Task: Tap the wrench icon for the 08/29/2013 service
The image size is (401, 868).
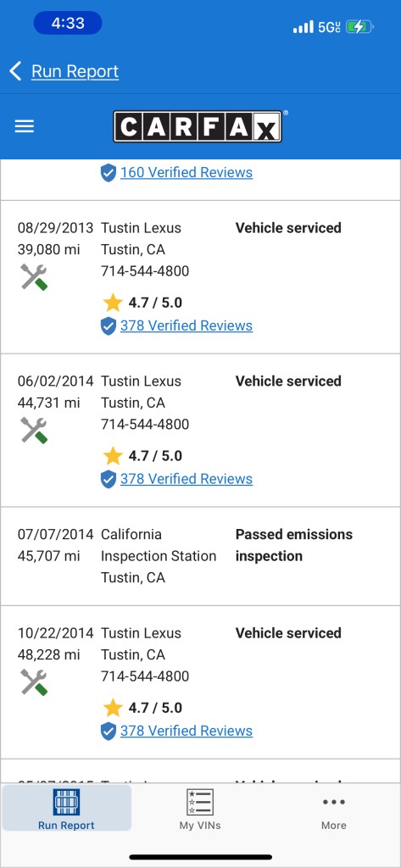Action: coord(34,277)
